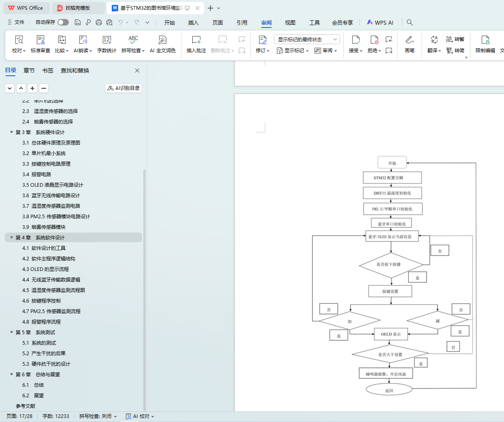Click the AI识别目录 button
The width and height of the screenshot is (504, 422).
[123, 88]
